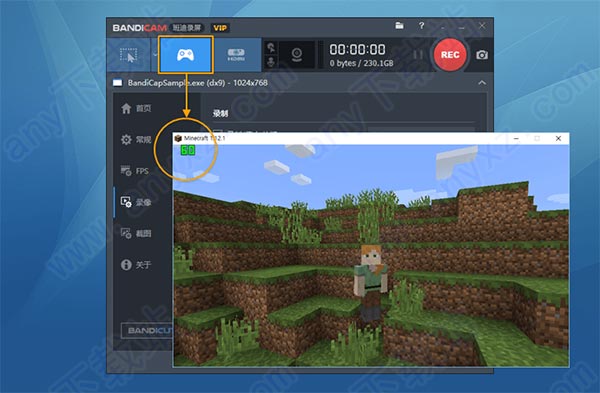Open the FPS settings tab

[x=135, y=171]
